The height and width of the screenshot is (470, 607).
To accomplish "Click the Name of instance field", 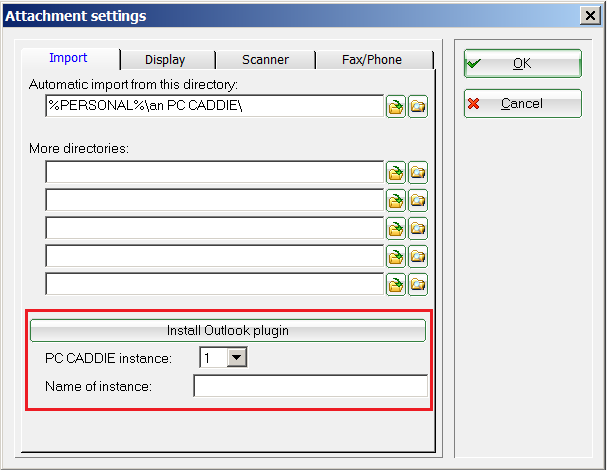I will 310,386.
